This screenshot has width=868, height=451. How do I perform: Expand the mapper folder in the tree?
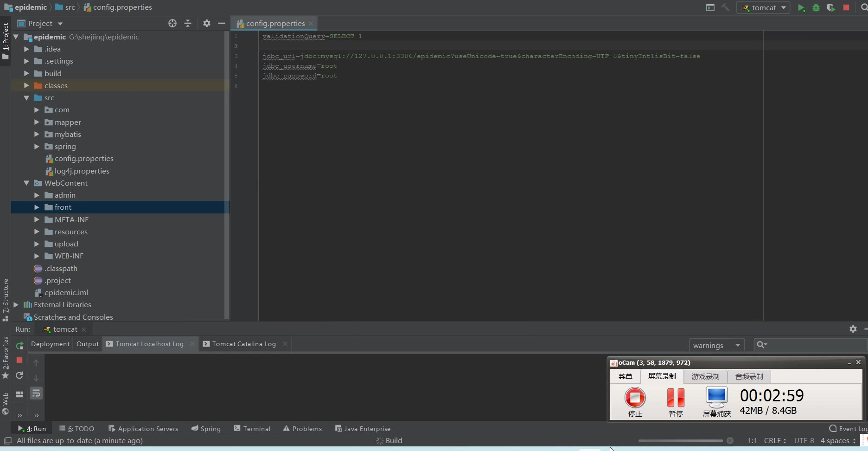[37, 122]
